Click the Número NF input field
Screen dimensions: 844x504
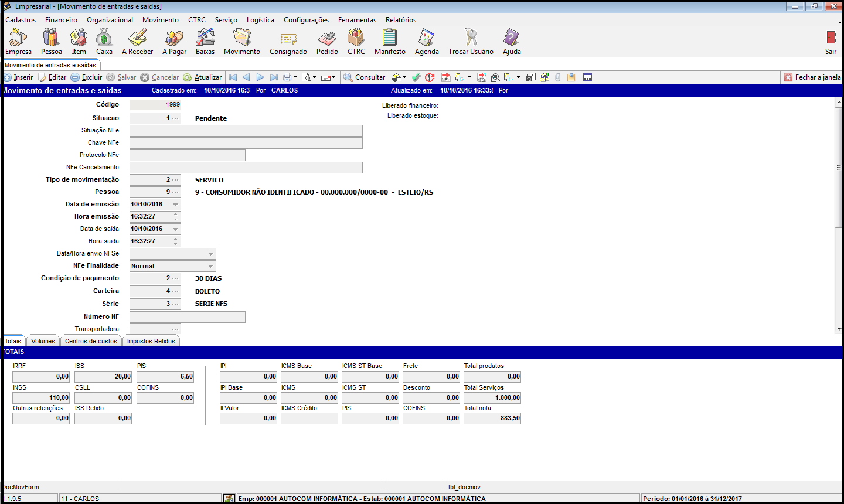[187, 317]
